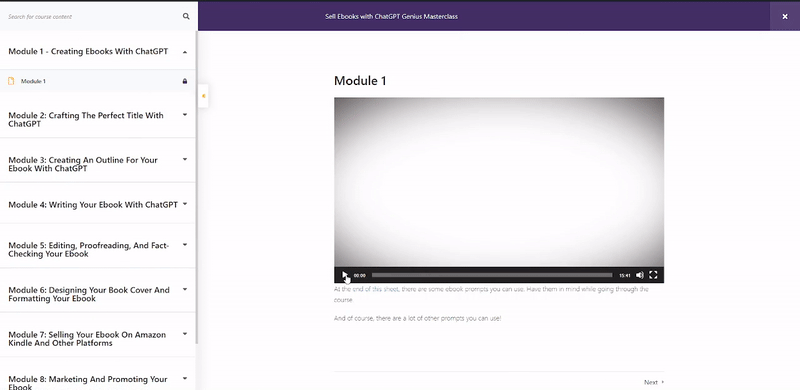Click the sidebar vertical scrollbar

click(x=196, y=187)
